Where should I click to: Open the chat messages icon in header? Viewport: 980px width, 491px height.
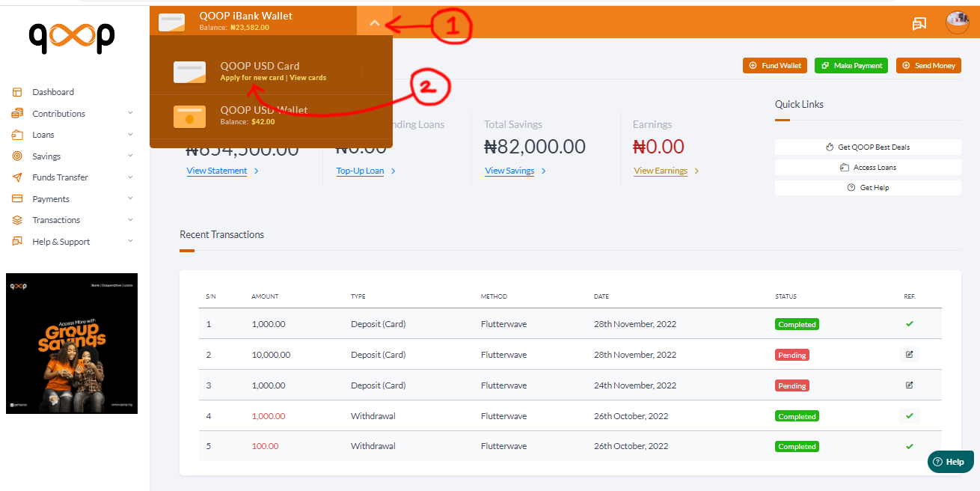click(919, 24)
